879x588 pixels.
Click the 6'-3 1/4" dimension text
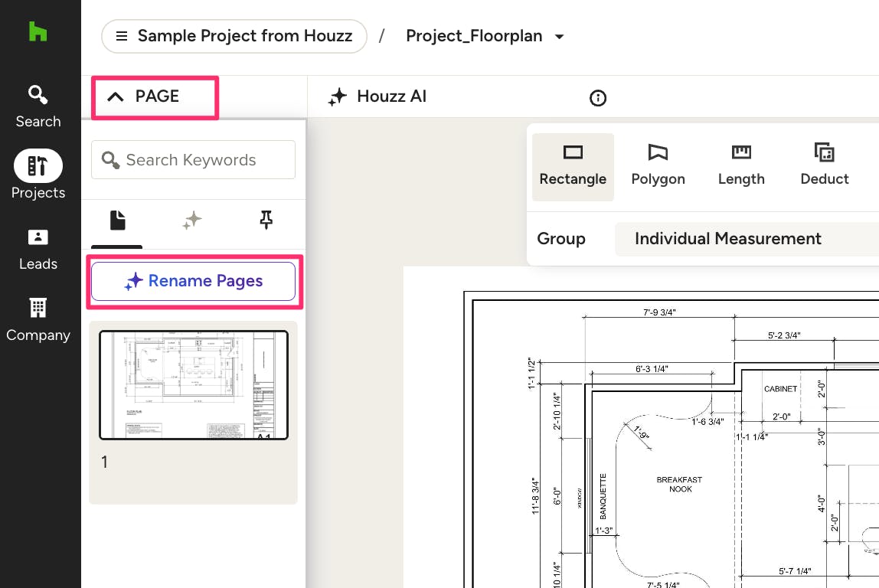(x=652, y=369)
